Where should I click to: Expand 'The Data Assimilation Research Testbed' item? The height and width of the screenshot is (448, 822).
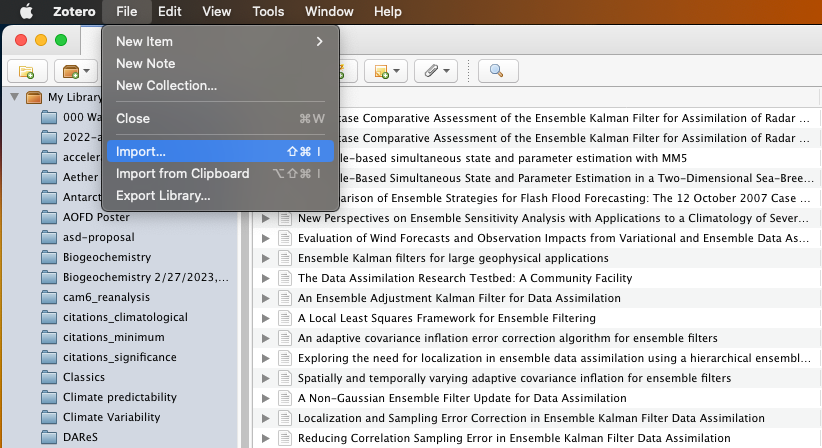266,278
